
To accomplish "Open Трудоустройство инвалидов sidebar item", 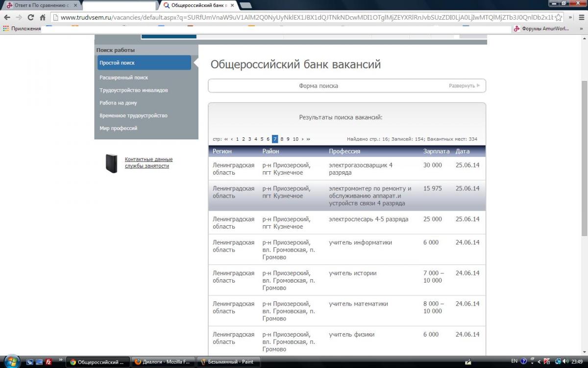I will [133, 90].
